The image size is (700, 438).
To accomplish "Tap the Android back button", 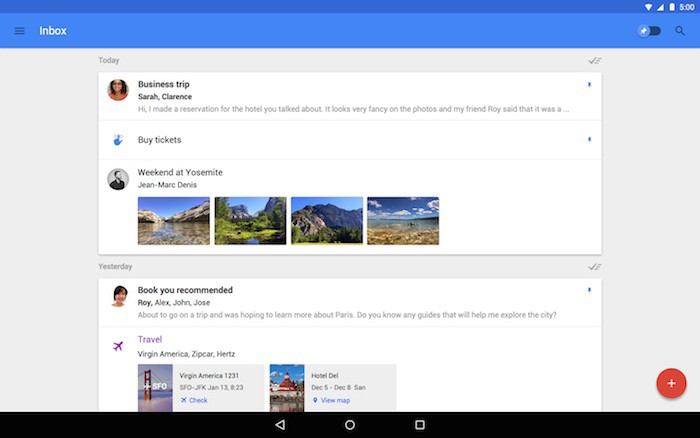I will pyautogui.click(x=280, y=425).
